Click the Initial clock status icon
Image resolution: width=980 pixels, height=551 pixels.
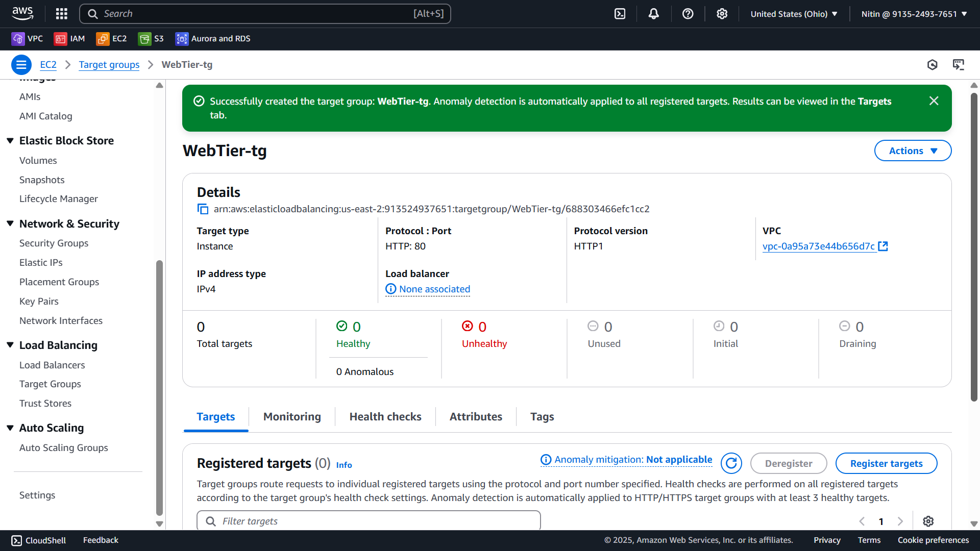pos(719,326)
